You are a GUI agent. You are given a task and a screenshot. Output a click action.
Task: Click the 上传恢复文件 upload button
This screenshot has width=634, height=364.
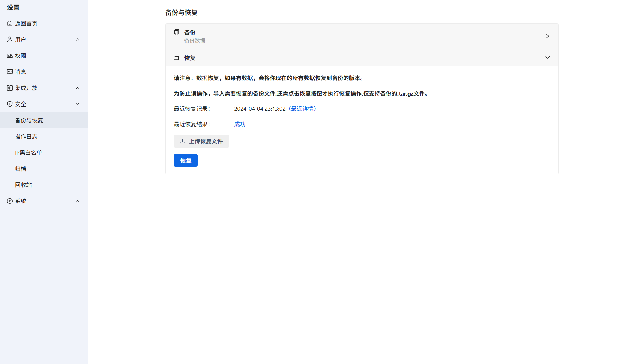click(x=201, y=141)
